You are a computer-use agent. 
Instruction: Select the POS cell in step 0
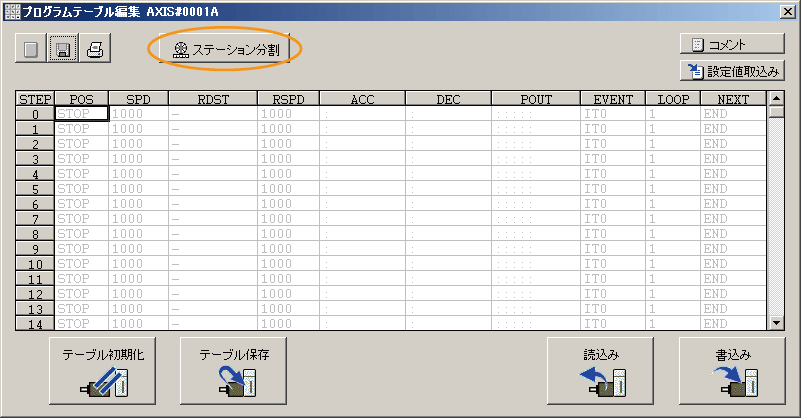click(x=81, y=114)
